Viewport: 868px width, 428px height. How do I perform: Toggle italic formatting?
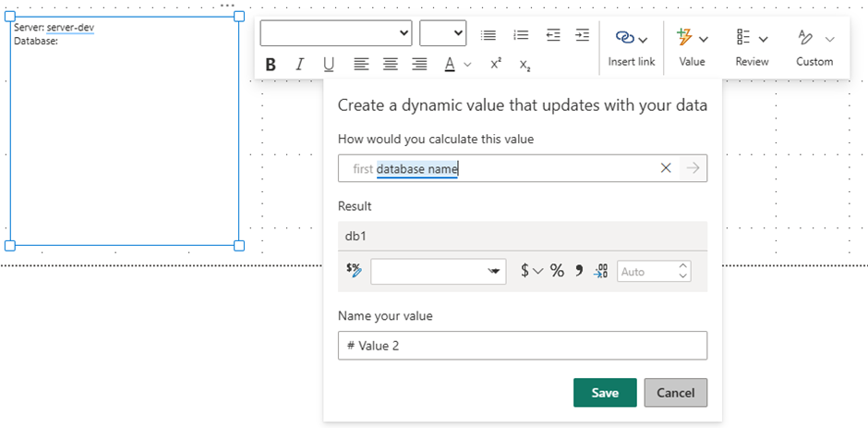pos(299,65)
